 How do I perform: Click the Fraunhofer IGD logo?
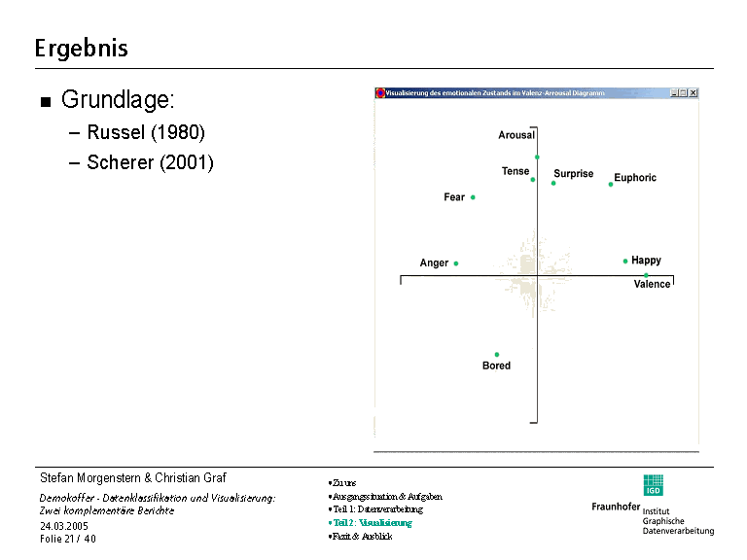tap(653, 485)
